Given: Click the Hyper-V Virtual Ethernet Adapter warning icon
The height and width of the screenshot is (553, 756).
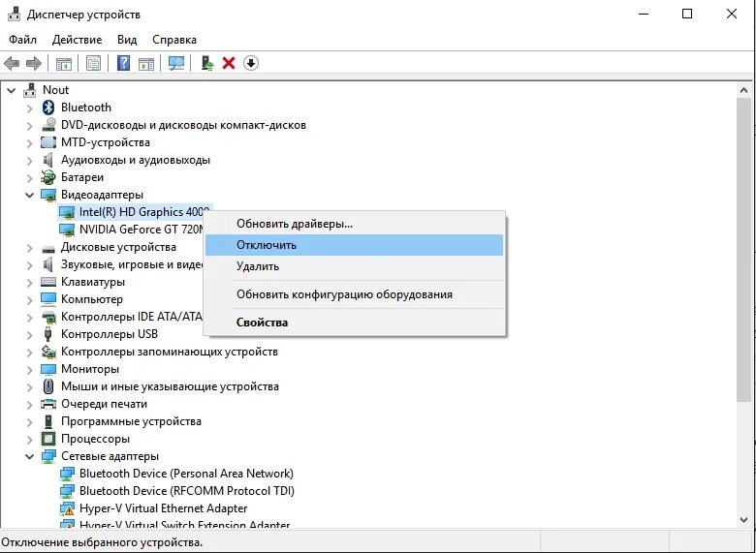Looking at the screenshot, I should point(67,508).
